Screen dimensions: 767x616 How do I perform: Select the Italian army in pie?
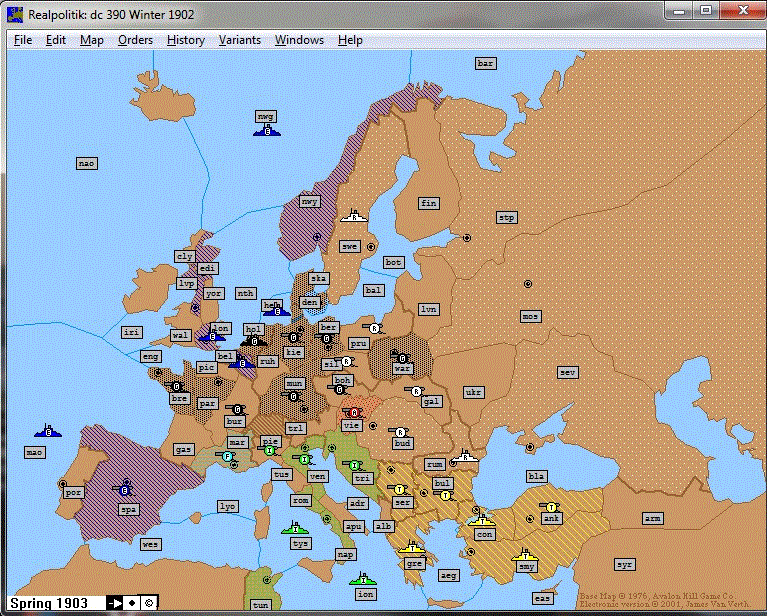tap(269, 450)
